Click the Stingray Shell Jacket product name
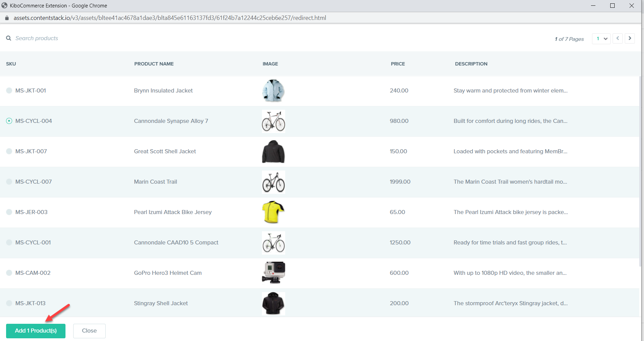Image resolution: width=644 pixels, height=341 pixels. (160, 303)
